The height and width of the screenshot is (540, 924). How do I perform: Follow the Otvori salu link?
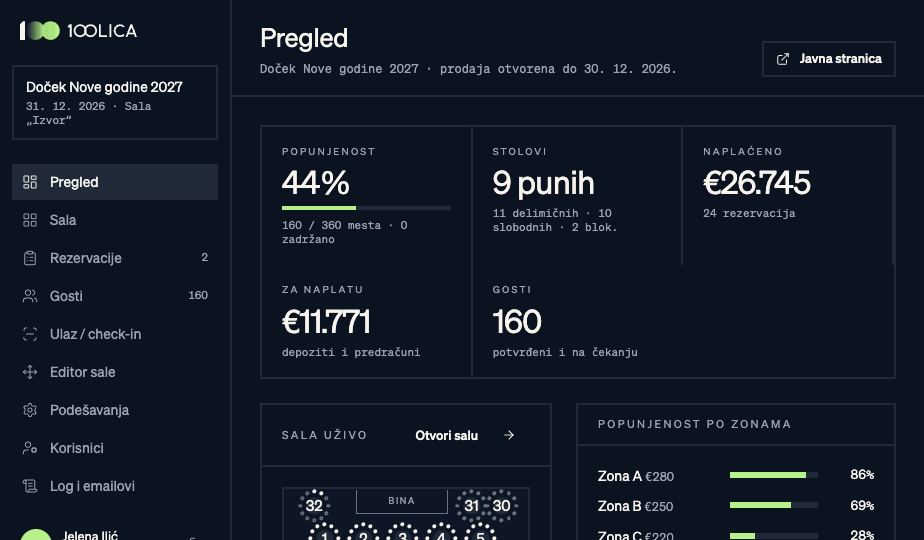point(446,436)
